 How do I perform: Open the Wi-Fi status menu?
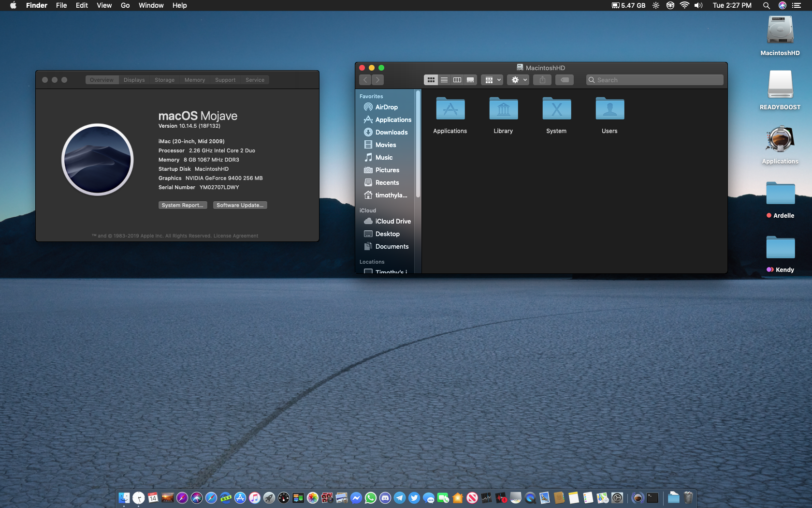(684, 5)
